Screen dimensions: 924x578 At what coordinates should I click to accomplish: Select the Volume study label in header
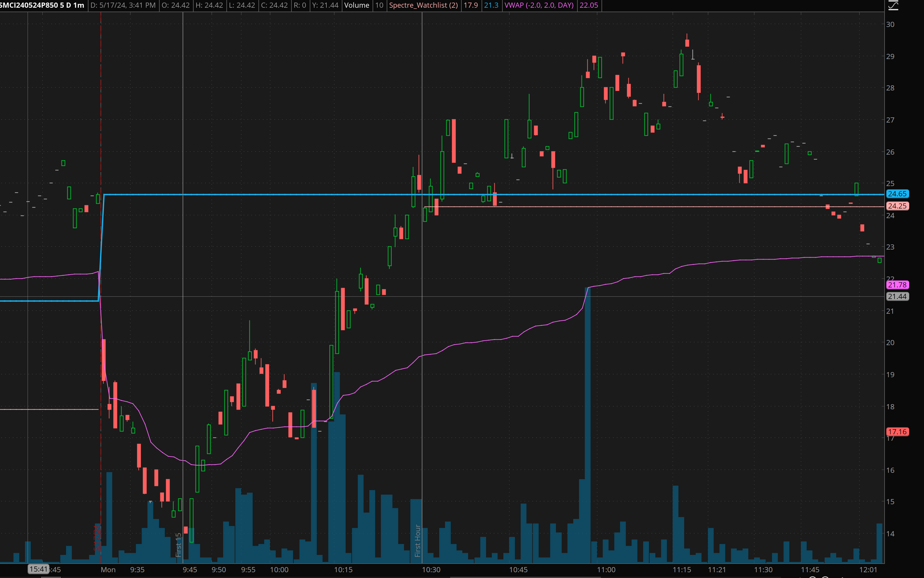[x=357, y=5]
